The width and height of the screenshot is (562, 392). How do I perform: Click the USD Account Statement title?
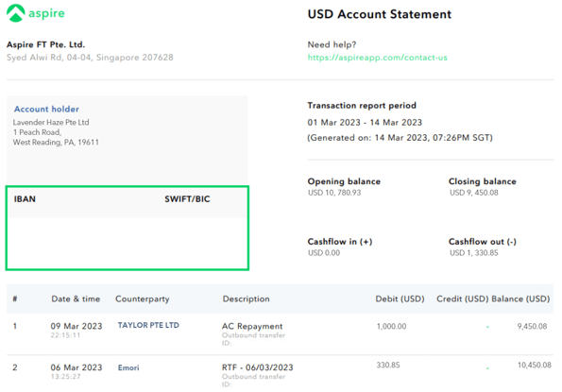click(x=379, y=14)
